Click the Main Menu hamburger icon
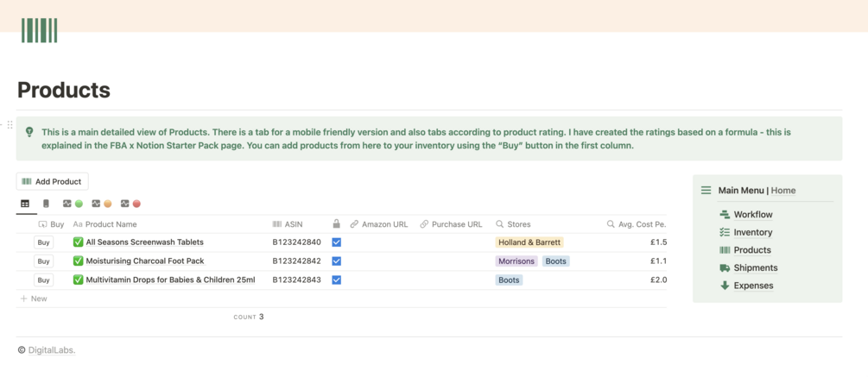This screenshot has width=868, height=377. [x=706, y=190]
